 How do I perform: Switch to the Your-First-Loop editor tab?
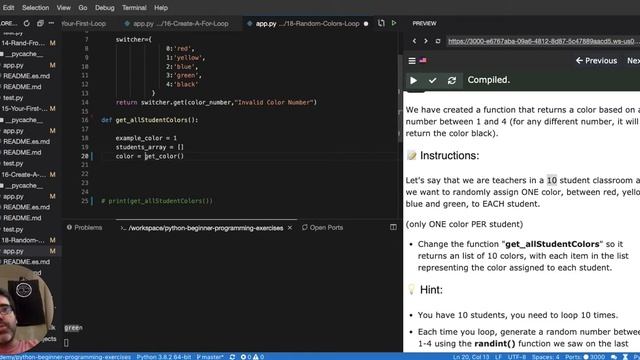click(x=83, y=24)
